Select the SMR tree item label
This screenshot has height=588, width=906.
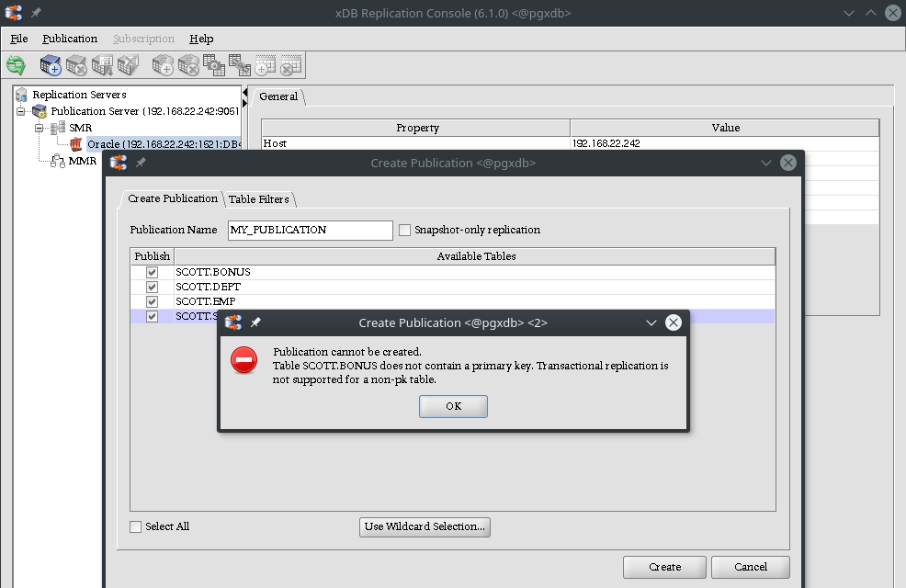point(80,128)
